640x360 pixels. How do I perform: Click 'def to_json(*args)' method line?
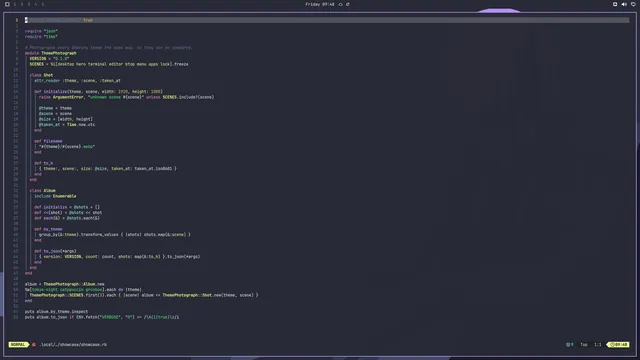click(x=55, y=251)
